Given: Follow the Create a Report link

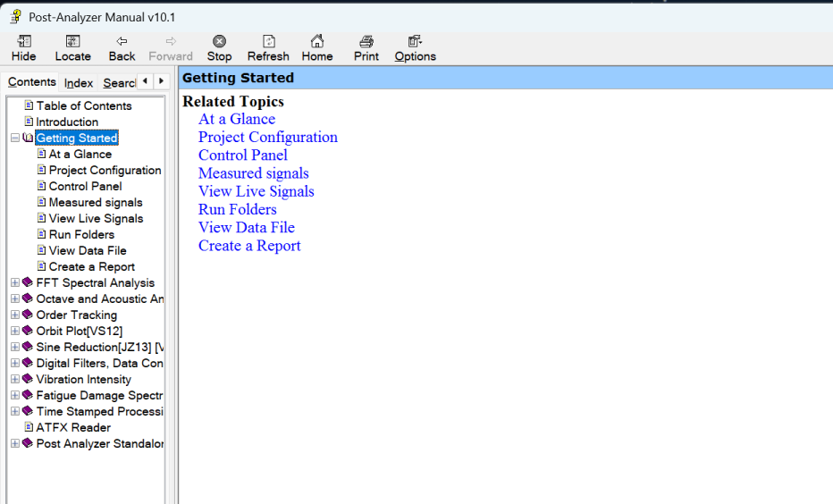Looking at the screenshot, I should click(249, 246).
